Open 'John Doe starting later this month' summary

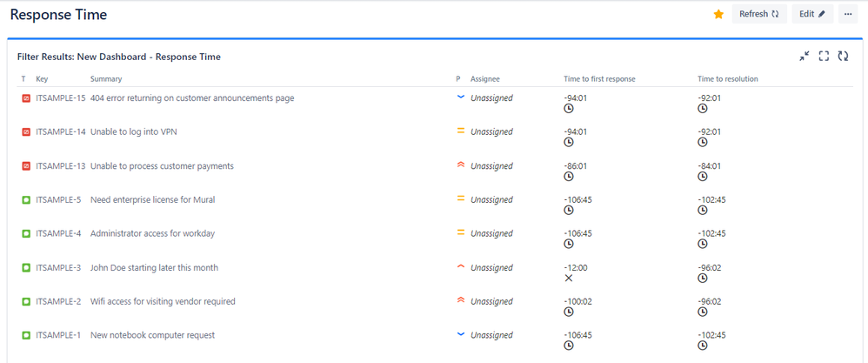[154, 267]
